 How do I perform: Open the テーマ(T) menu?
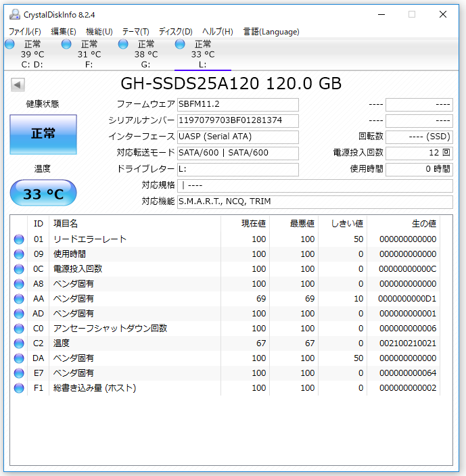point(136,32)
